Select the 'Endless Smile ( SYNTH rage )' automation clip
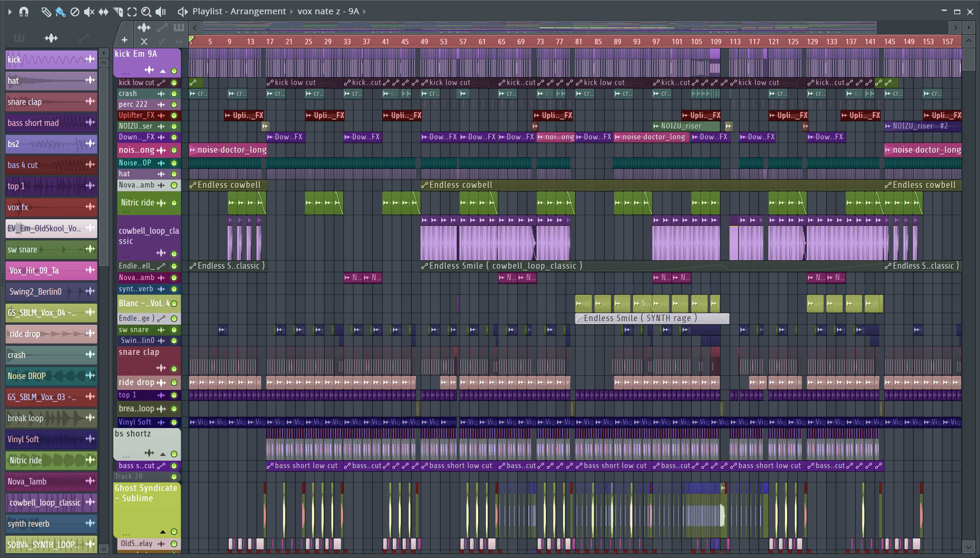980x558 pixels. [x=652, y=318]
